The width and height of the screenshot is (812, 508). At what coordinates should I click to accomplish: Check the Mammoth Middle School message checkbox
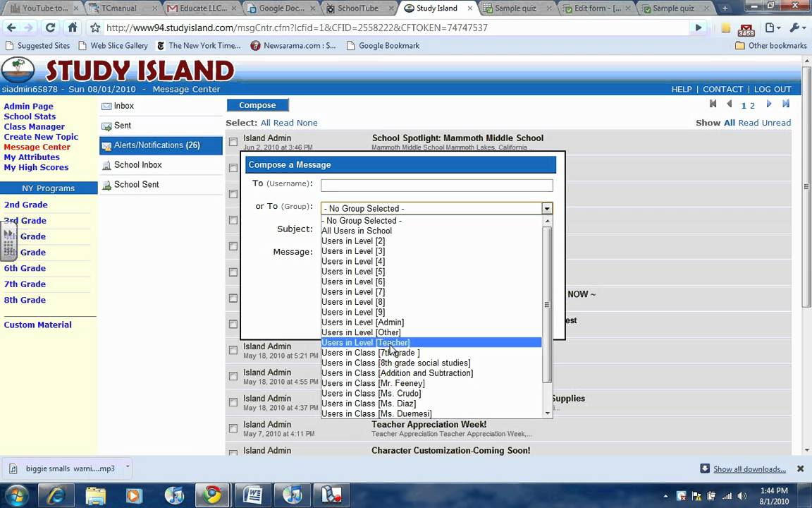pos(233,142)
